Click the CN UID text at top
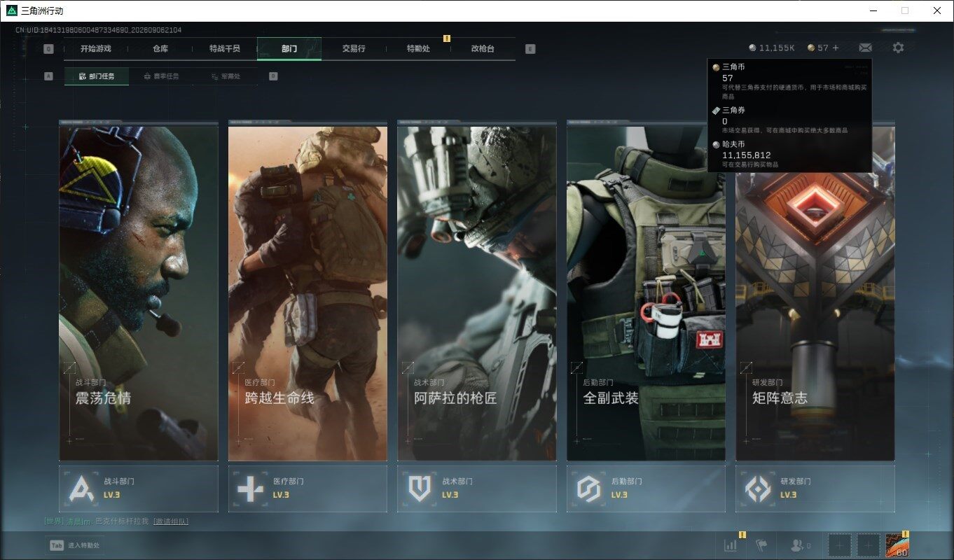This screenshot has height=560, width=954. (99, 30)
